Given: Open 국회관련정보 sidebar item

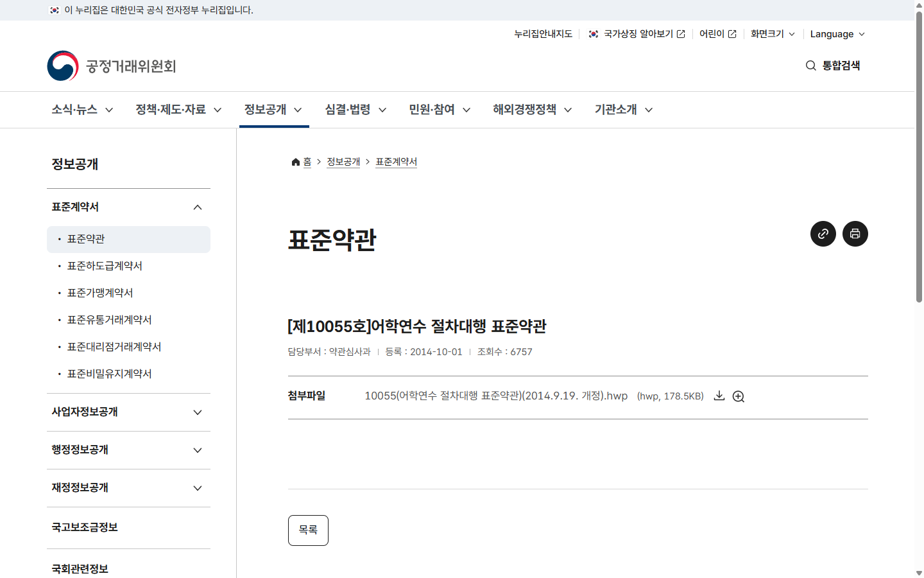Looking at the screenshot, I should pyautogui.click(x=128, y=569).
